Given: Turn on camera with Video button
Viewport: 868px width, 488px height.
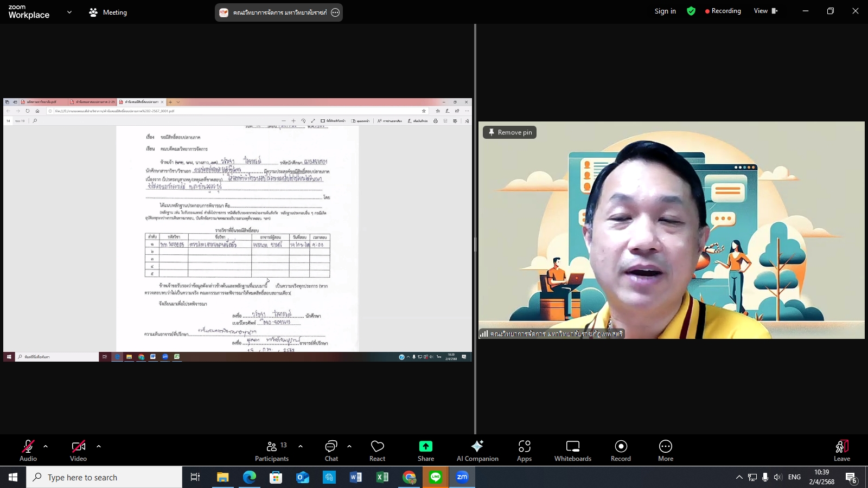Looking at the screenshot, I should (x=78, y=451).
